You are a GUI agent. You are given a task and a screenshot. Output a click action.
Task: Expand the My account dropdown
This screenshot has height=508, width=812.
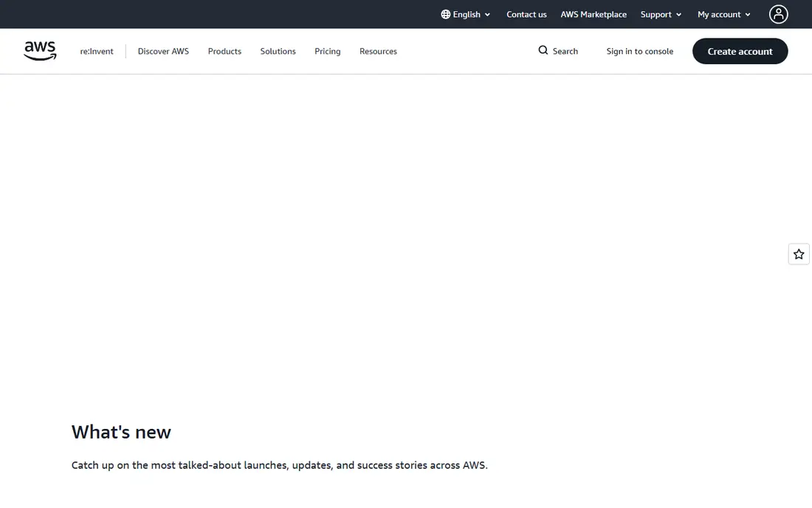tap(724, 15)
